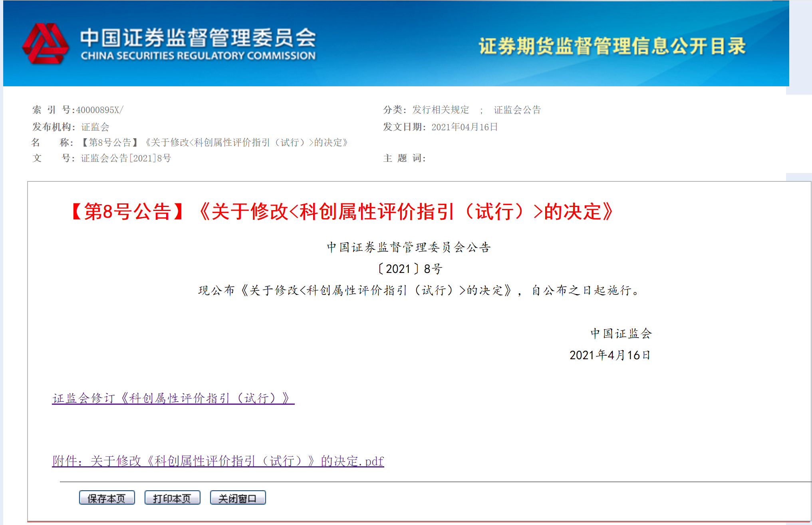Click the 保存本页 button

[107, 498]
